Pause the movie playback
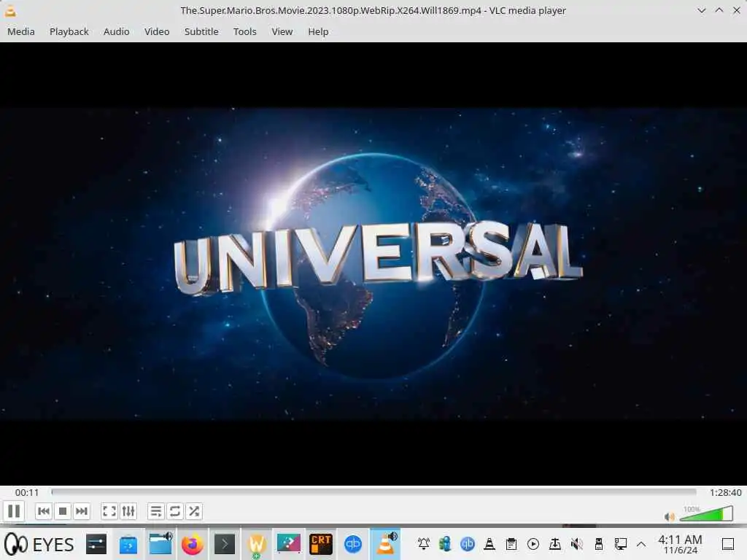 pos(14,511)
